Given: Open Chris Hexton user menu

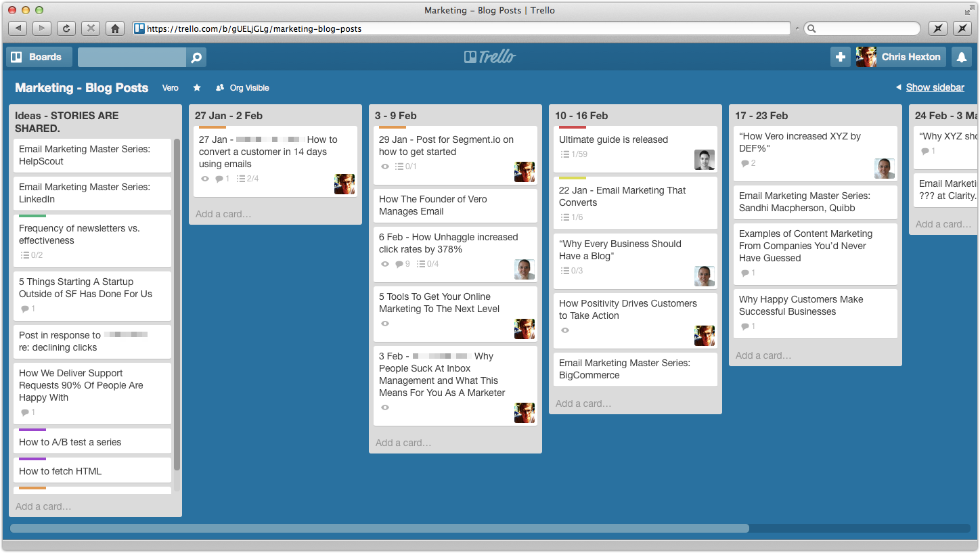Looking at the screenshot, I should (899, 58).
